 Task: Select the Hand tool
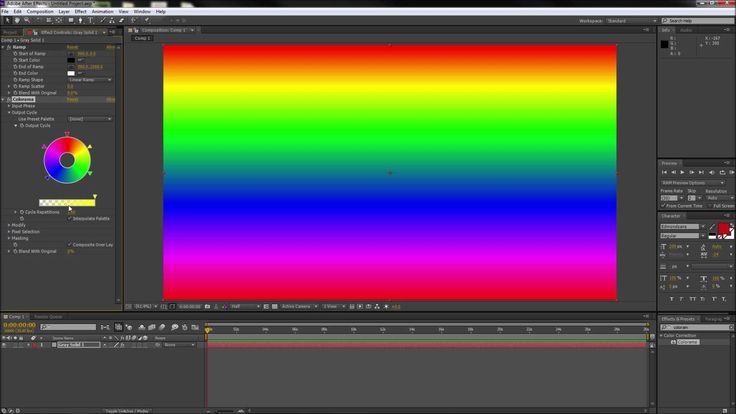[x=17, y=21]
